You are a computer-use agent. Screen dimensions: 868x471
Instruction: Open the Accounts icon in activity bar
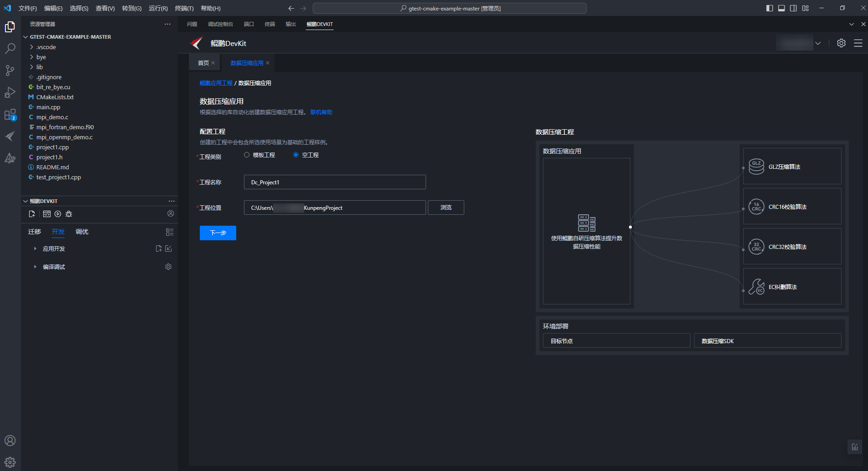10,441
